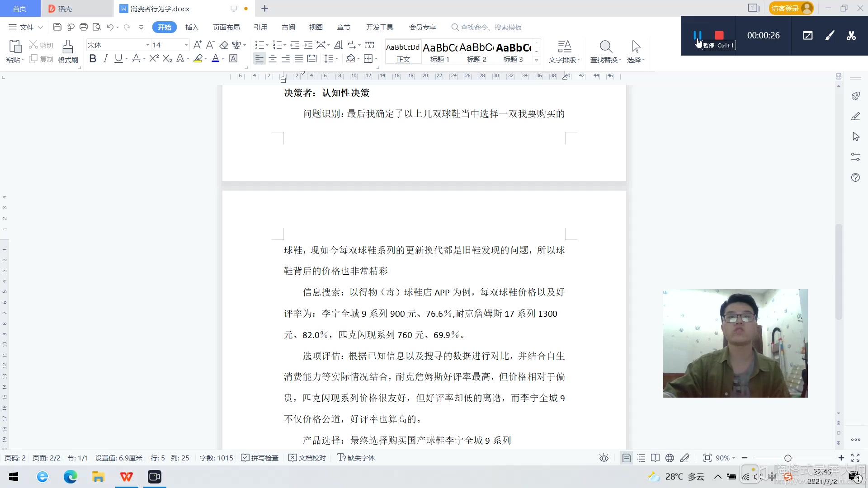Click the Paste clipboard icon

(15, 47)
